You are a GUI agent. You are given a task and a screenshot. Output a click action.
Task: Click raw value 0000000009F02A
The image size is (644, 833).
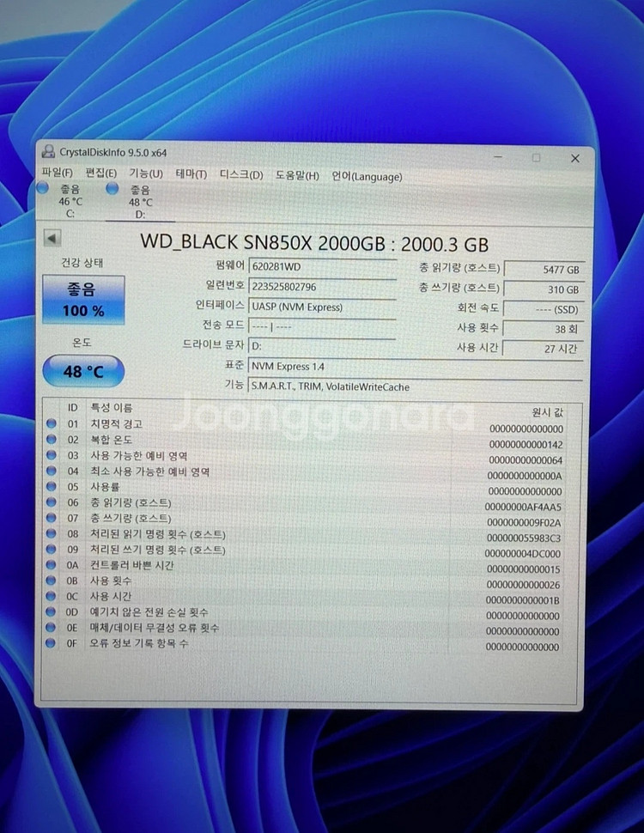coord(524,523)
